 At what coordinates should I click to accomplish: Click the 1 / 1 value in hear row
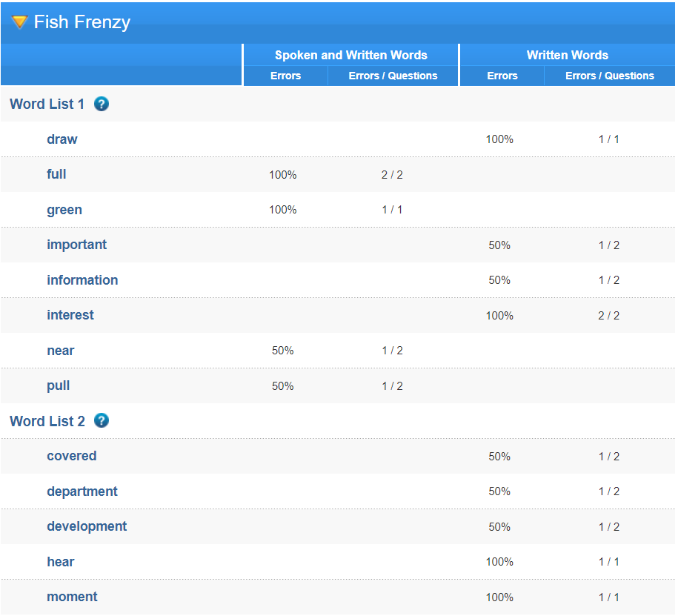609,563
